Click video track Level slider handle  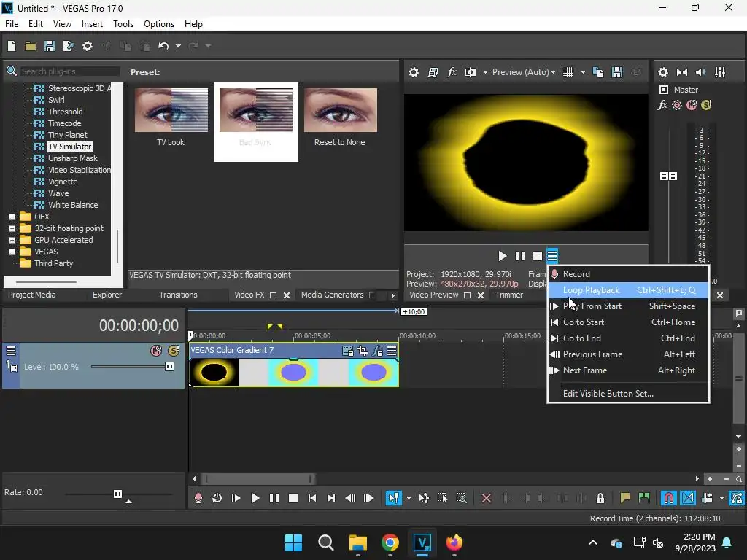click(x=169, y=366)
